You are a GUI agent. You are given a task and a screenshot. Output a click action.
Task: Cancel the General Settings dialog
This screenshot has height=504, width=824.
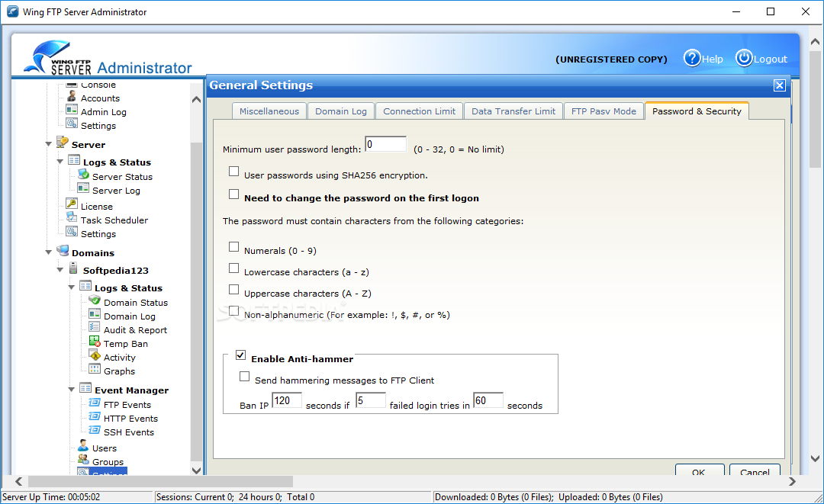point(755,470)
